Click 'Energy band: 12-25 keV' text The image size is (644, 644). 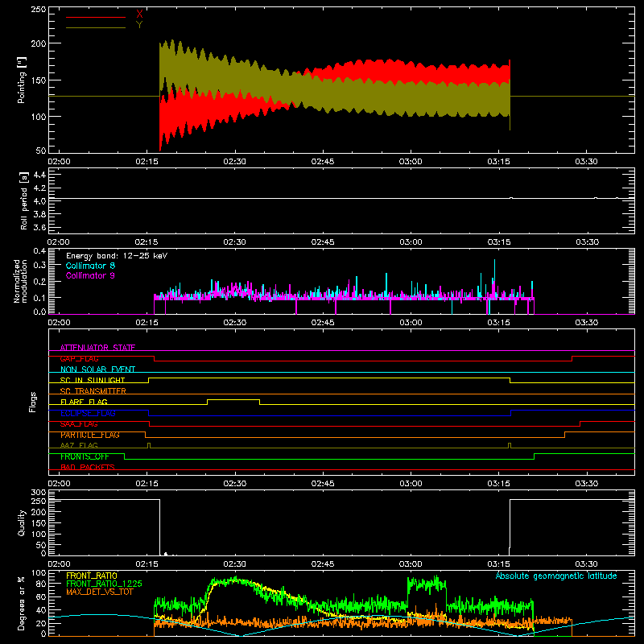pos(117,256)
